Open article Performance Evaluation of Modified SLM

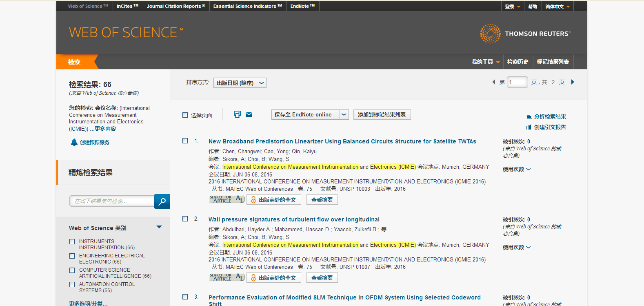pyautogui.click(x=344, y=300)
